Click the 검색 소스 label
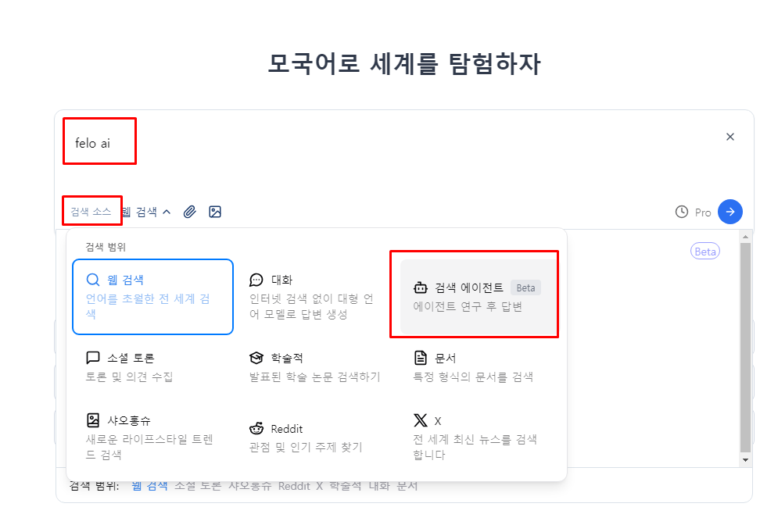Image resolution: width=760 pixels, height=532 pixels. (91, 212)
